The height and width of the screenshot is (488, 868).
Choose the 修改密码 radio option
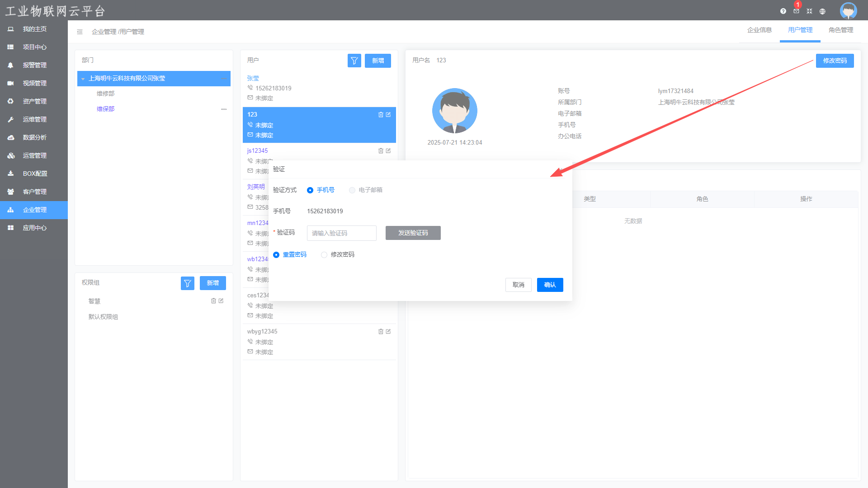[324, 255]
